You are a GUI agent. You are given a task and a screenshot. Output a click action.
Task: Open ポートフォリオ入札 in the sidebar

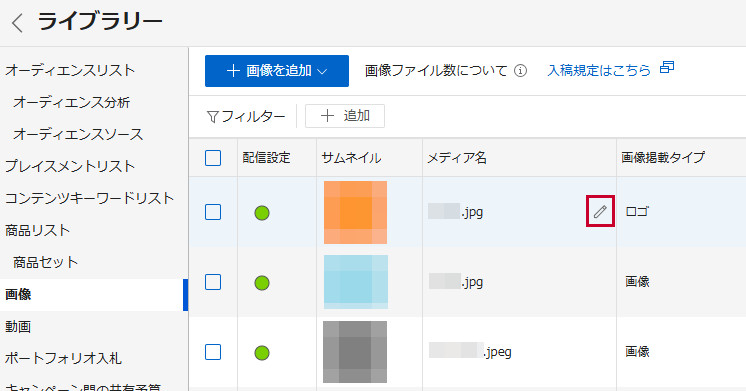(64, 358)
